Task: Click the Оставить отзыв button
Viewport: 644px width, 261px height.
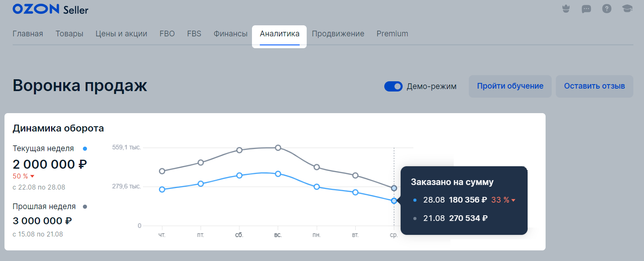Action: pos(594,86)
